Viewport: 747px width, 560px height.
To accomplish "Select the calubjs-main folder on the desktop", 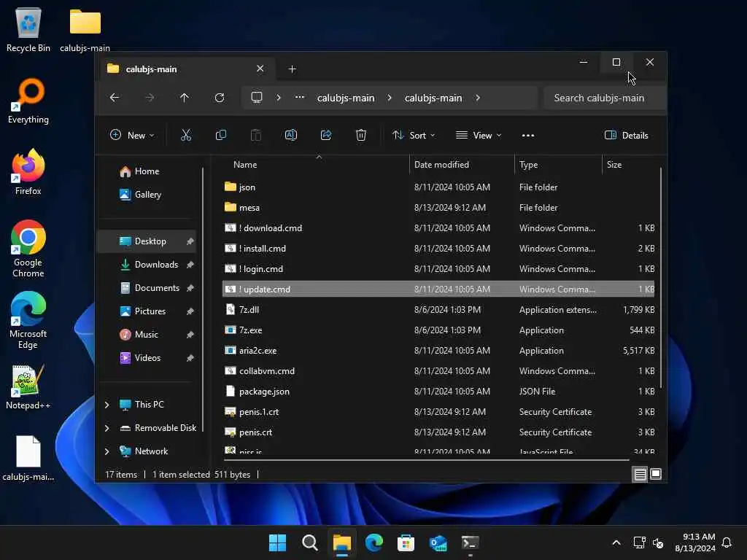I will click(85, 29).
